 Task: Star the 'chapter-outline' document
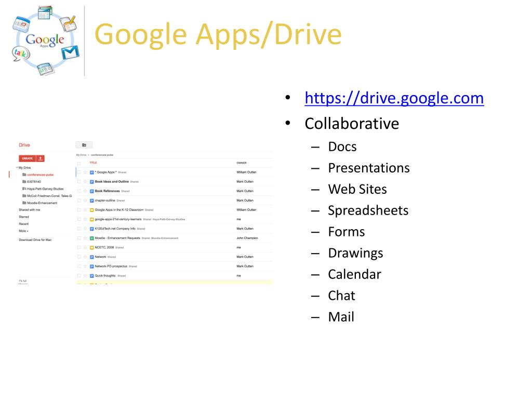click(85, 201)
